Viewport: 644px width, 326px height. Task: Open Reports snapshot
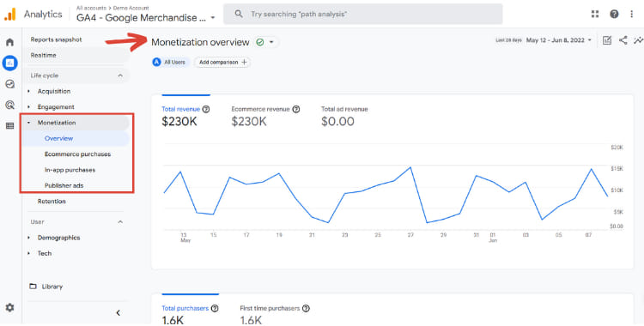57,39
